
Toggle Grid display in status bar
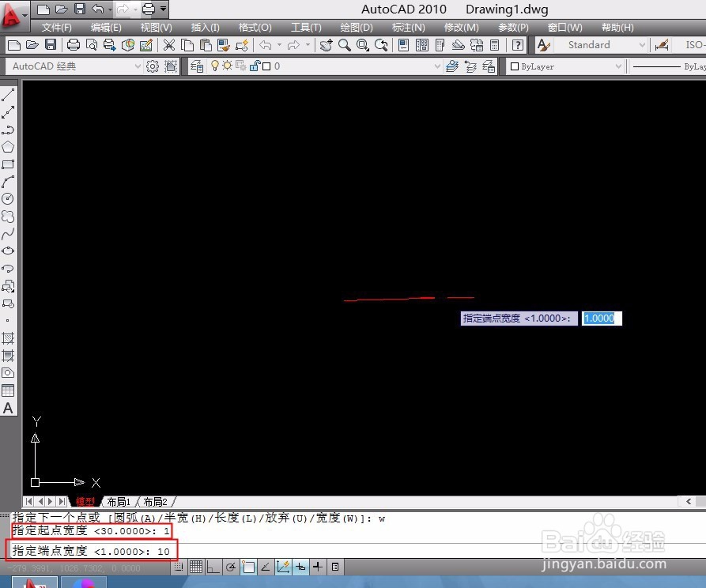(196, 567)
